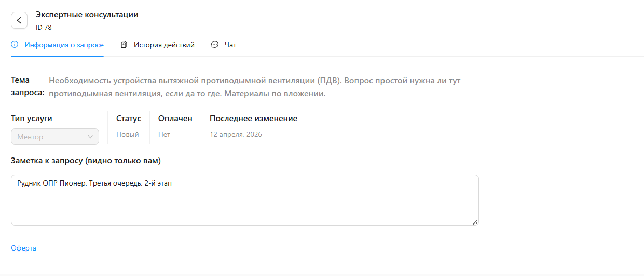
Task: Click the Заметка к запросу label
Action: [86, 161]
